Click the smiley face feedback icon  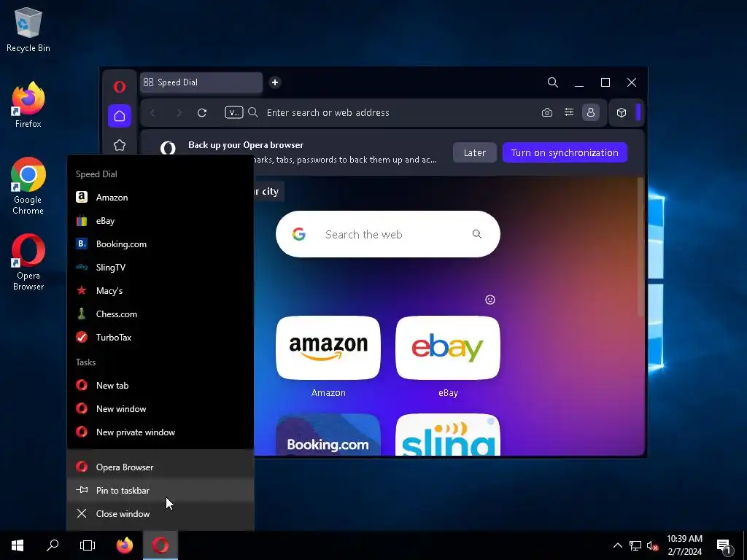click(490, 300)
